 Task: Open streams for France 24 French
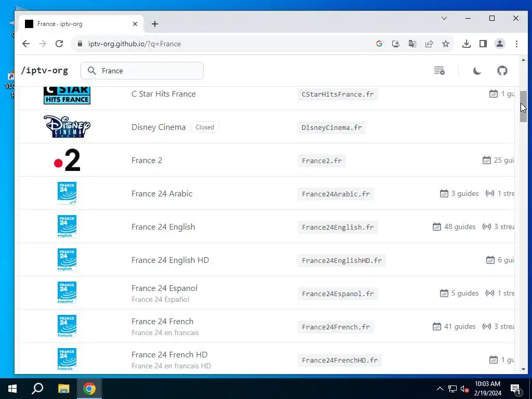pos(498,326)
